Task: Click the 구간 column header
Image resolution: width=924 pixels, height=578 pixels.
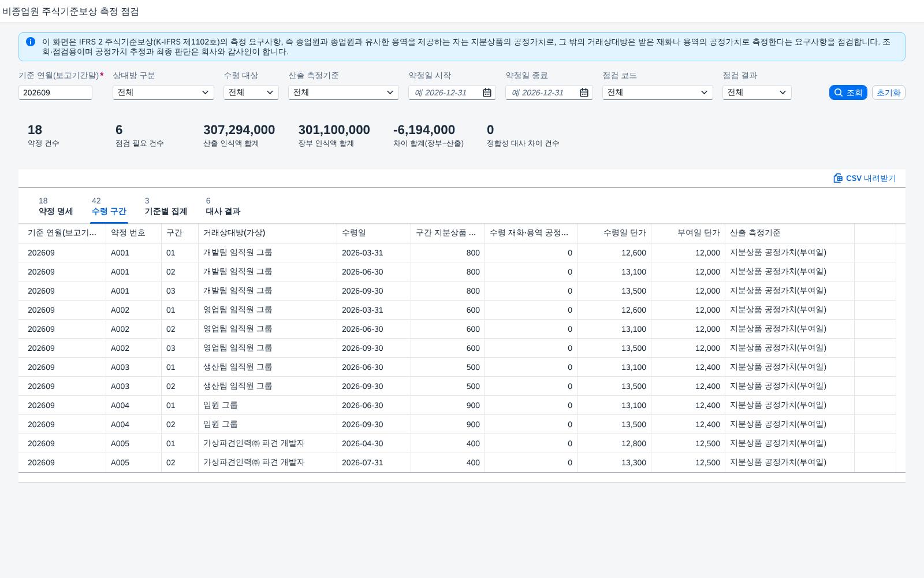Action: pos(180,233)
